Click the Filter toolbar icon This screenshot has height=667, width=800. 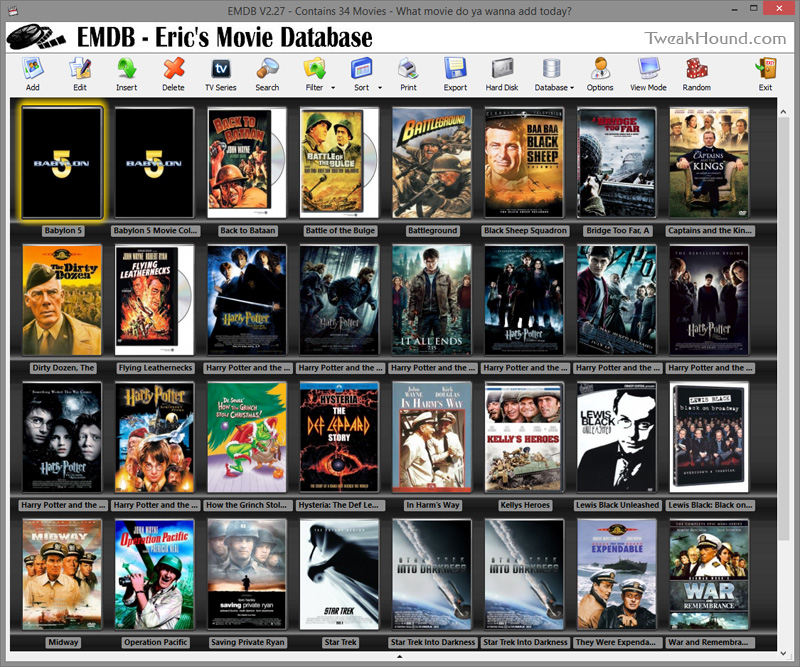point(314,68)
